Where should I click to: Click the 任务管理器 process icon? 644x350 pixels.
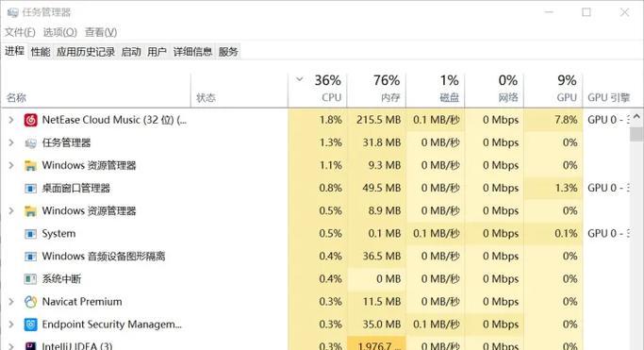[30, 143]
